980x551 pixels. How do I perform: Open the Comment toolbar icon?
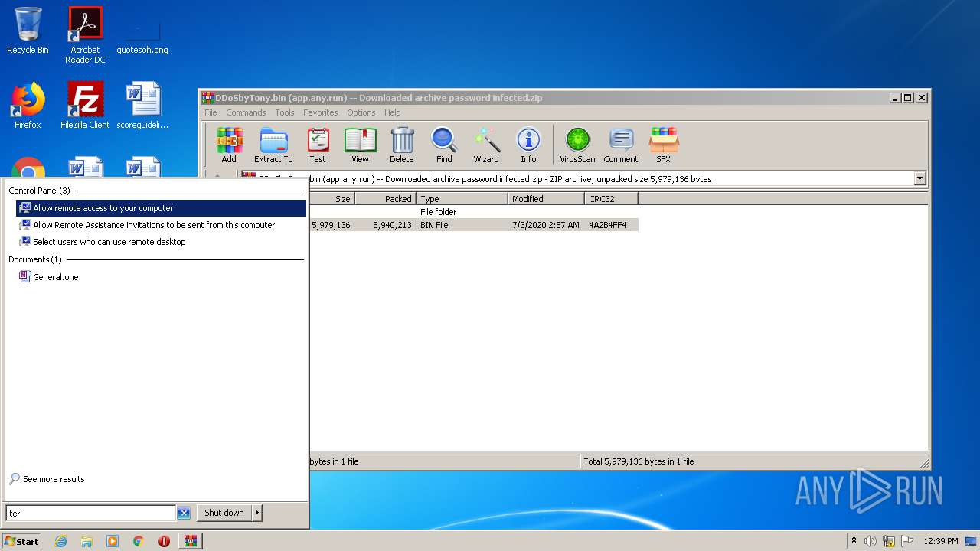pos(620,145)
